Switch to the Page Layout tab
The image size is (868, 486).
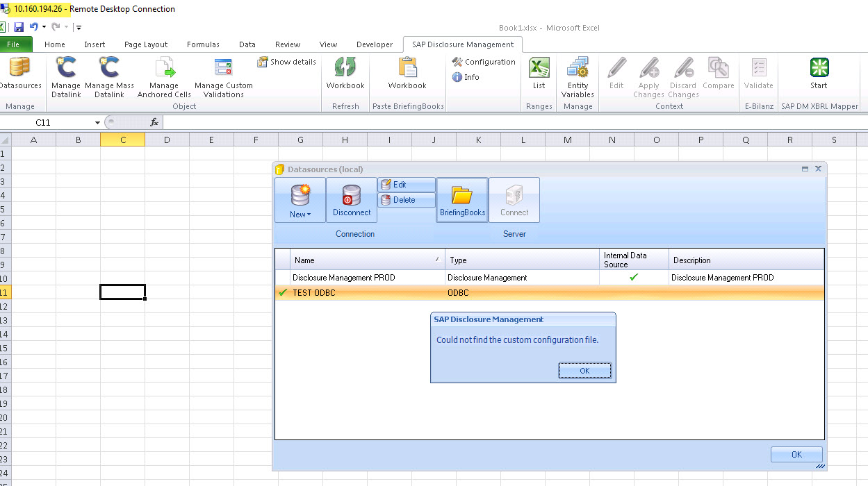146,44
